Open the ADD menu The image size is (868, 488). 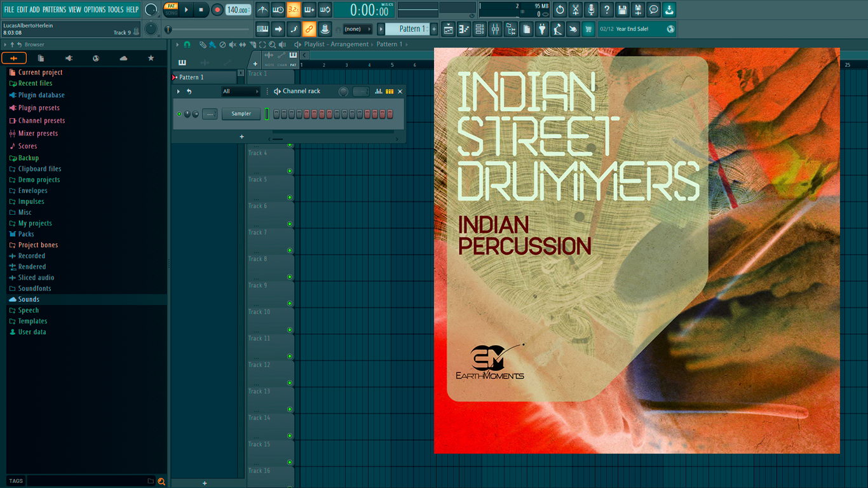point(35,10)
